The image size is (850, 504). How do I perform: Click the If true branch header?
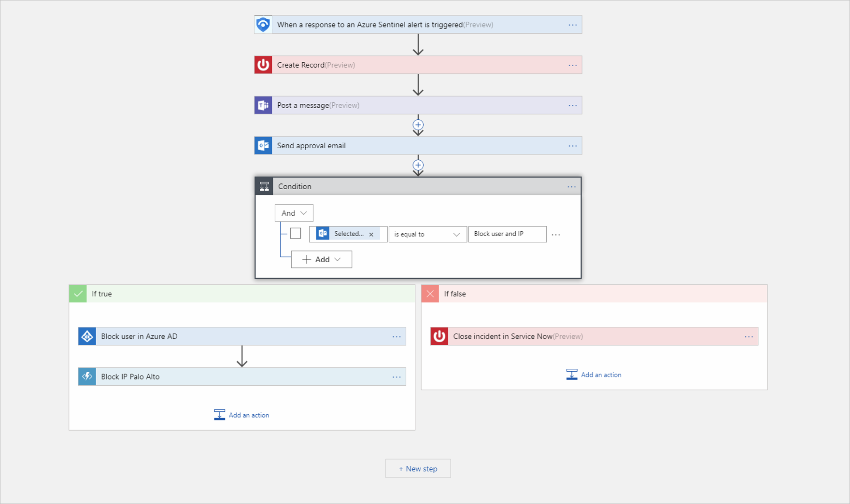(242, 294)
